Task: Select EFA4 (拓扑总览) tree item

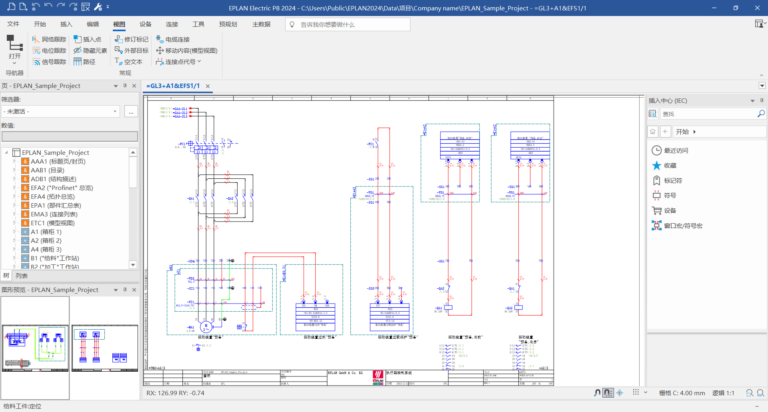Action: coord(52,196)
